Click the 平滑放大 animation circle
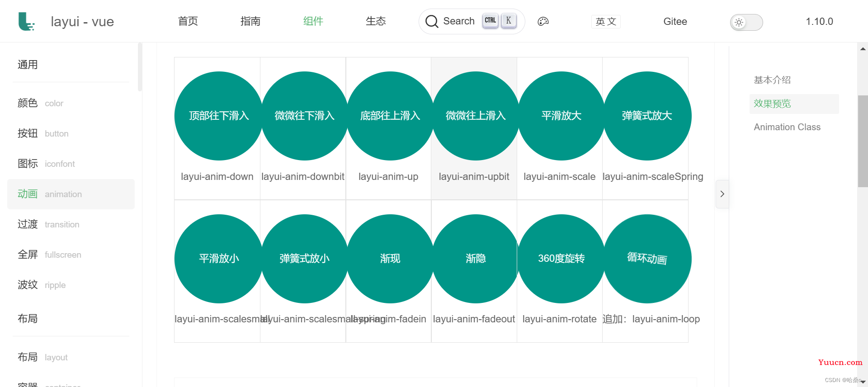 coord(561,116)
